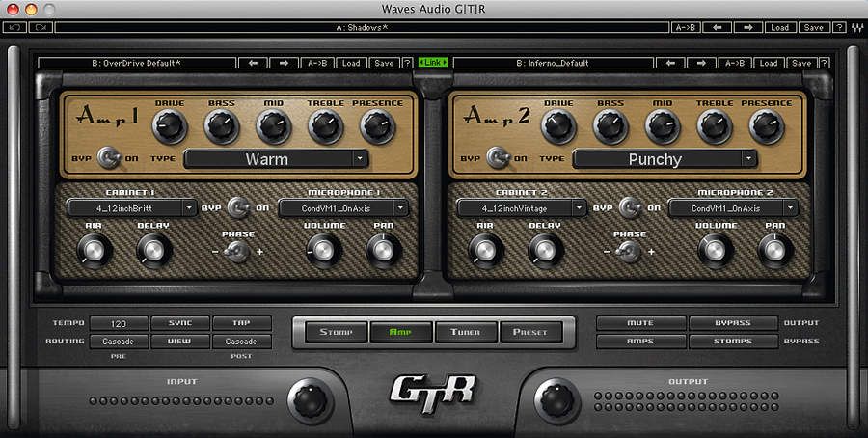Viewport: 868px width, 438px height.
Task: Toggle Cabinet 1 bypass/on switch
Action: (x=240, y=208)
